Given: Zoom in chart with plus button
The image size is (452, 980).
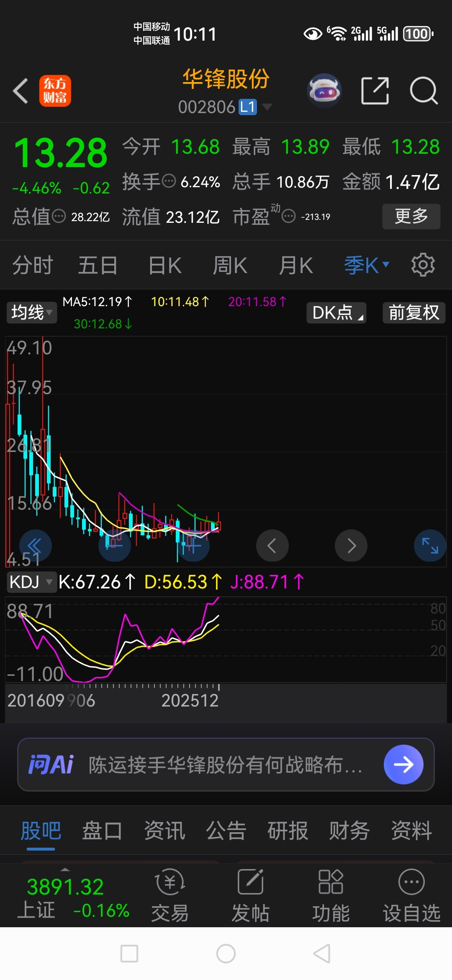Looking at the screenshot, I should pos(193,546).
